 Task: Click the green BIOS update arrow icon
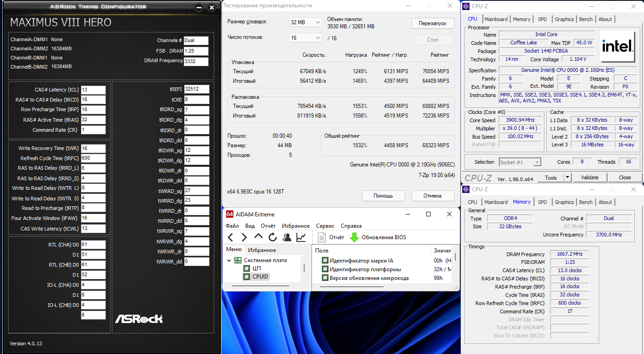(354, 237)
